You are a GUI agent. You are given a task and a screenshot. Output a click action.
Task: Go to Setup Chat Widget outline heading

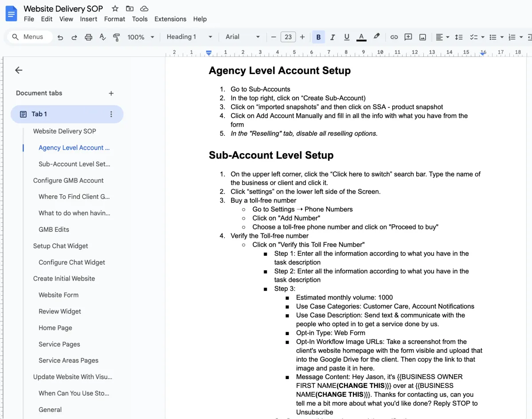(x=61, y=246)
